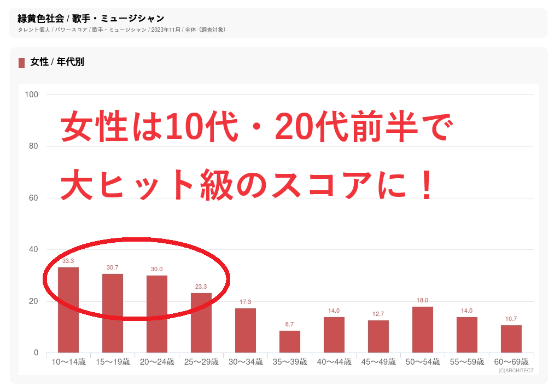Viewport: 560px width, 392px height.
Task: Click the 60〜69歳 x-axis label
Action: [x=511, y=362]
